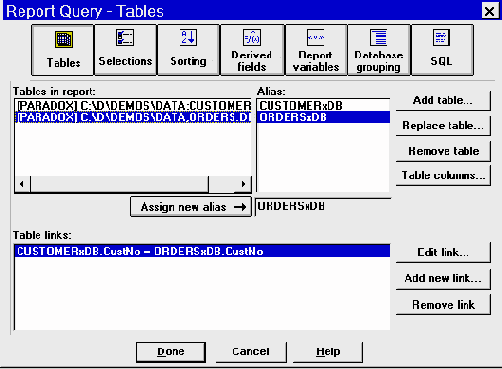The width and height of the screenshot is (502, 369).
Task: Click the alias name input field
Action: [x=323, y=207]
